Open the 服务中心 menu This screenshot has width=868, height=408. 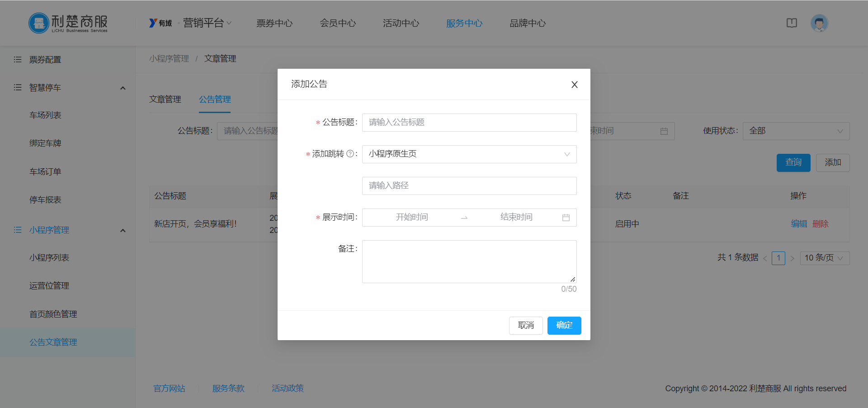(464, 23)
